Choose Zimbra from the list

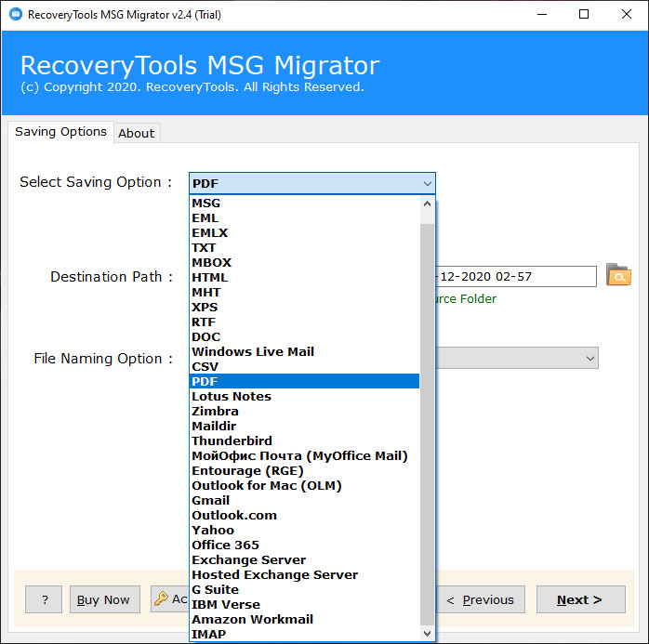point(305,411)
